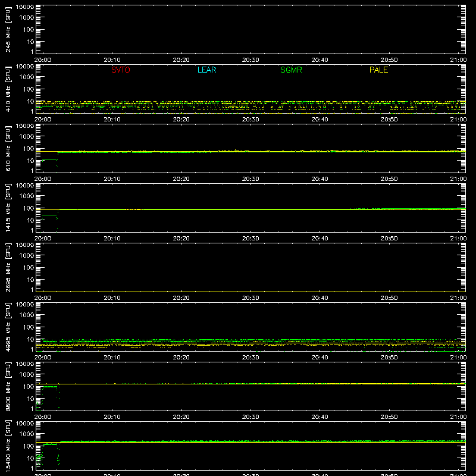Screen dimensions: 476x476
Task: Click 20:40 time label under 4995 MHz plot
Action: [320, 358]
